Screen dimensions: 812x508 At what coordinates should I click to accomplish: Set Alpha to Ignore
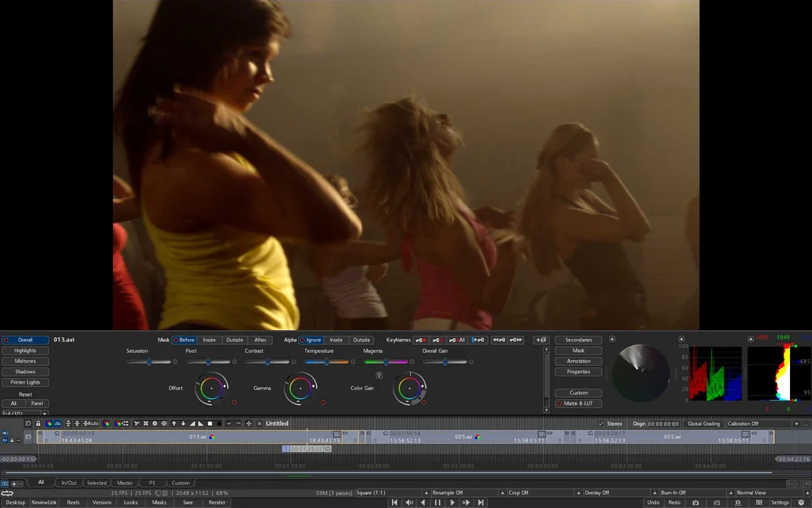(x=311, y=340)
